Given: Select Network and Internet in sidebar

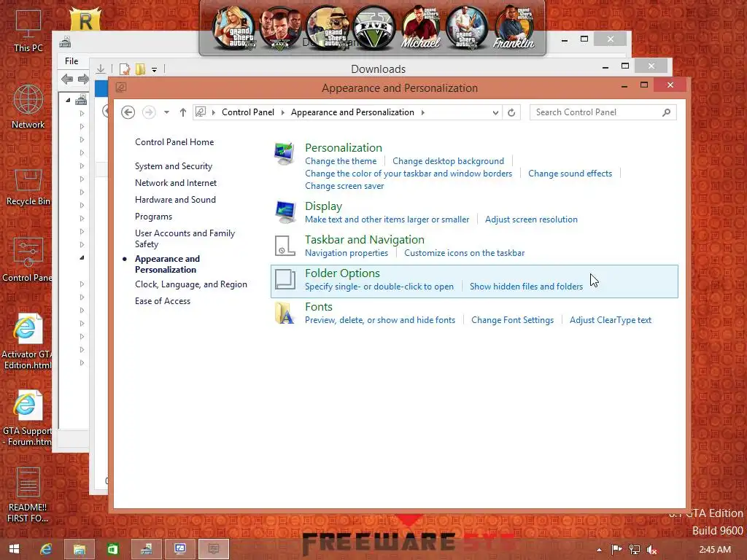Looking at the screenshot, I should click(175, 183).
